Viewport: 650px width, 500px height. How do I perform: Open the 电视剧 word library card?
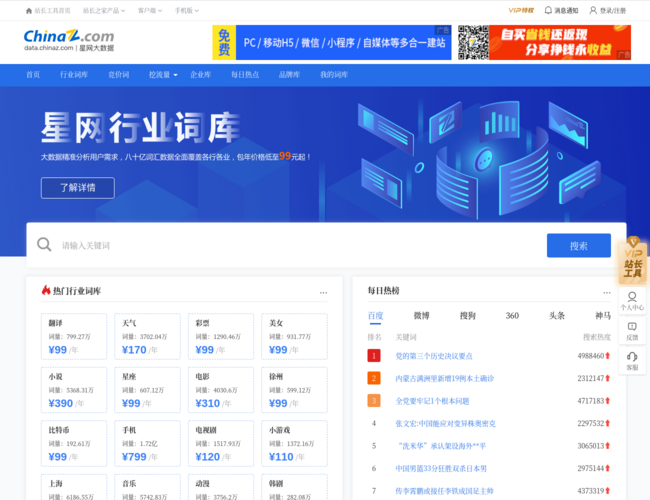pos(221,443)
